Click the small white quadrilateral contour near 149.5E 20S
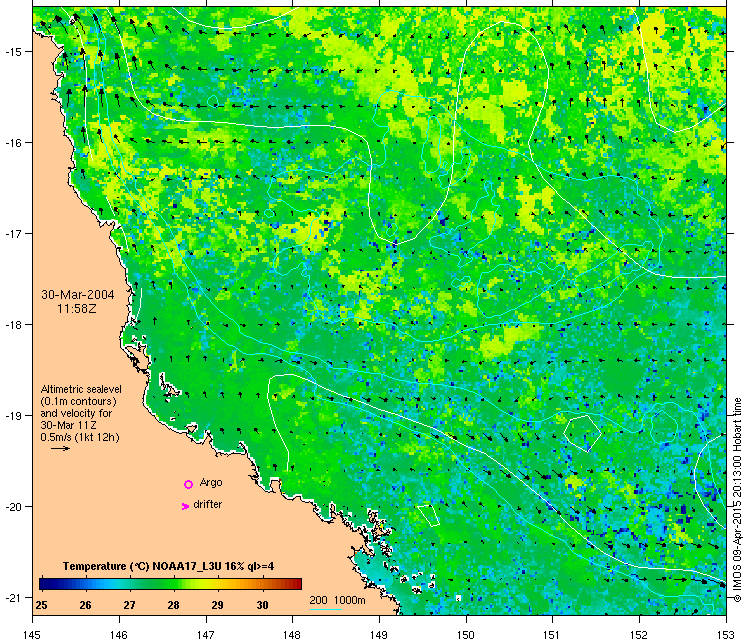The image size is (750, 640). (x=429, y=515)
